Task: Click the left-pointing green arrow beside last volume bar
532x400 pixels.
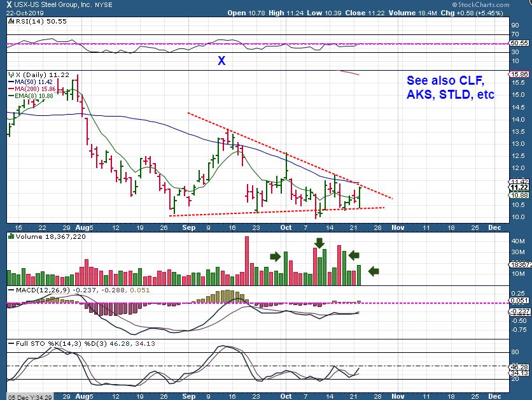Action: pyautogui.click(x=374, y=271)
